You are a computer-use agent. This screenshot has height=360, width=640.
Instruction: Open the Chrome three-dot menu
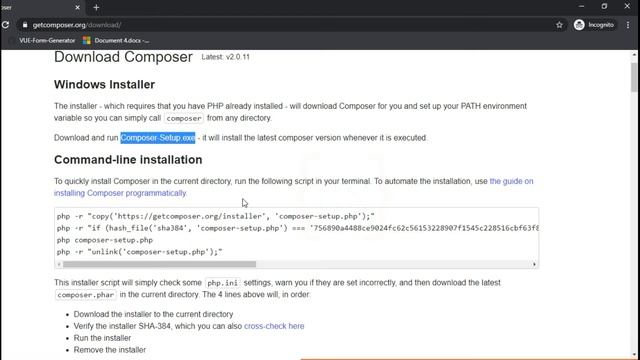click(x=628, y=25)
